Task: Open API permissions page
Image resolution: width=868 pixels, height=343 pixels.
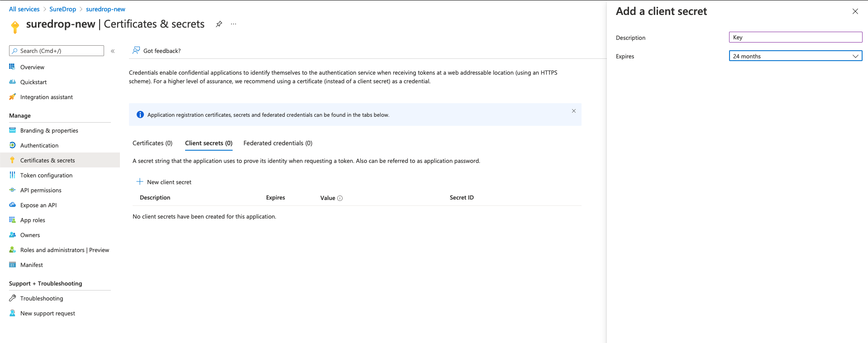Action: [x=41, y=190]
